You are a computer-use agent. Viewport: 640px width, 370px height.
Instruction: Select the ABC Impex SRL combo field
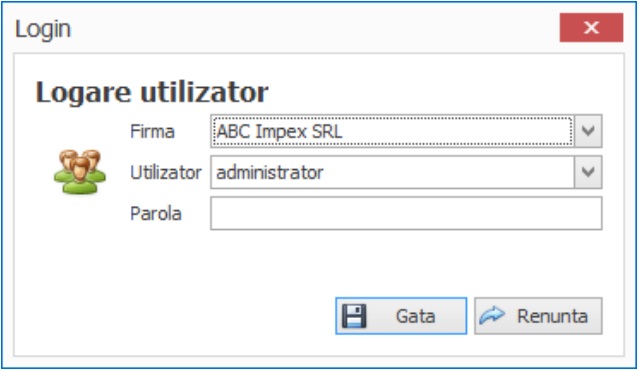[392, 131]
